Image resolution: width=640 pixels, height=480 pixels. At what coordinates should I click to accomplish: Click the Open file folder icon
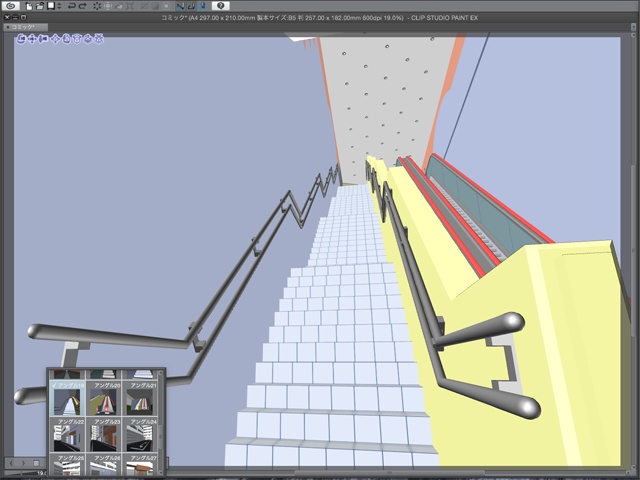pos(40,6)
